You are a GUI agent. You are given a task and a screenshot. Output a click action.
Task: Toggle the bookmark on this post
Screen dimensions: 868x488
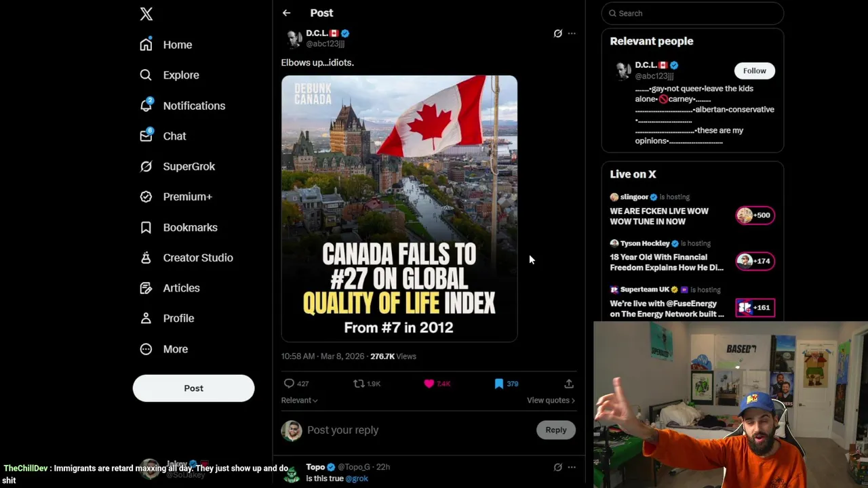pyautogui.click(x=499, y=384)
